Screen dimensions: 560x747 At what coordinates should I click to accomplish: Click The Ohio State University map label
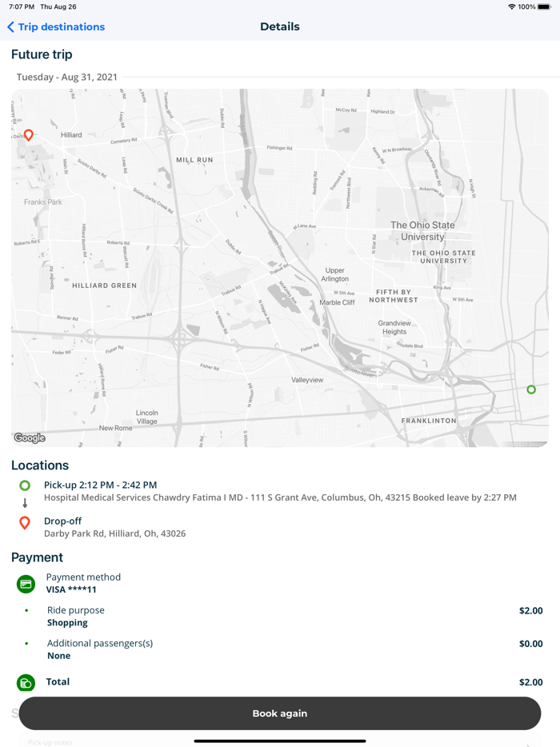point(422,231)
